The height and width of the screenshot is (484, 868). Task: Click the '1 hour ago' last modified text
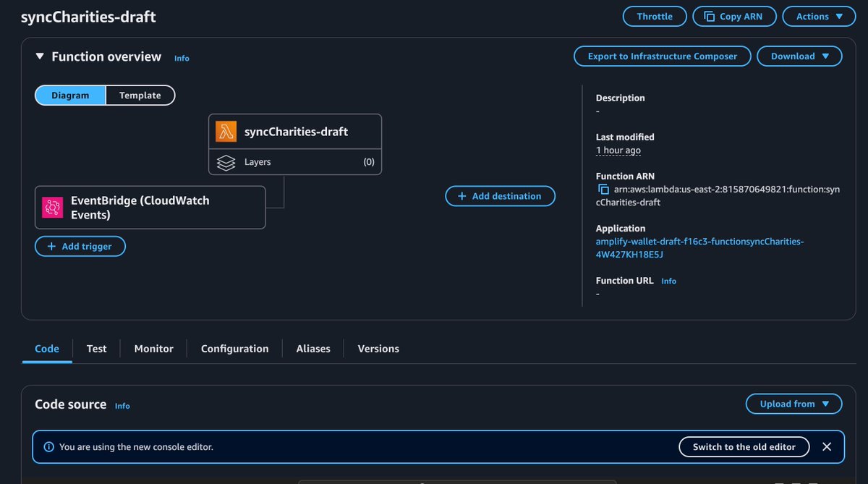click(x=618, y=150)
